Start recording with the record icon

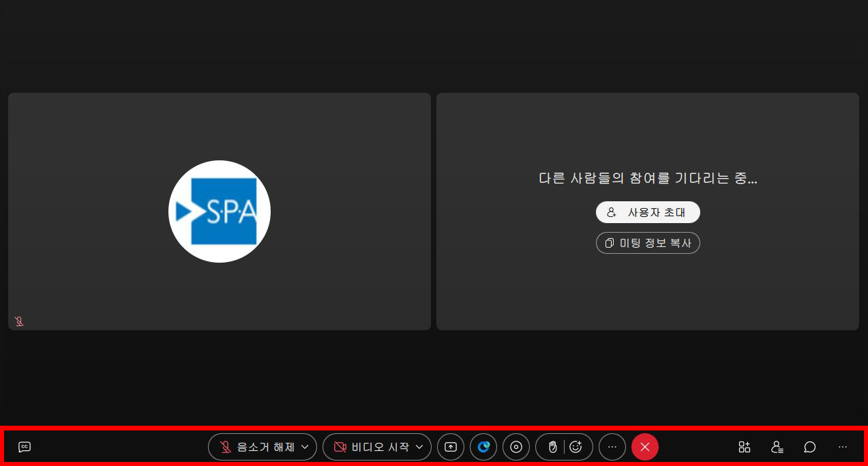pyautogui.click(x=516, y=447)
